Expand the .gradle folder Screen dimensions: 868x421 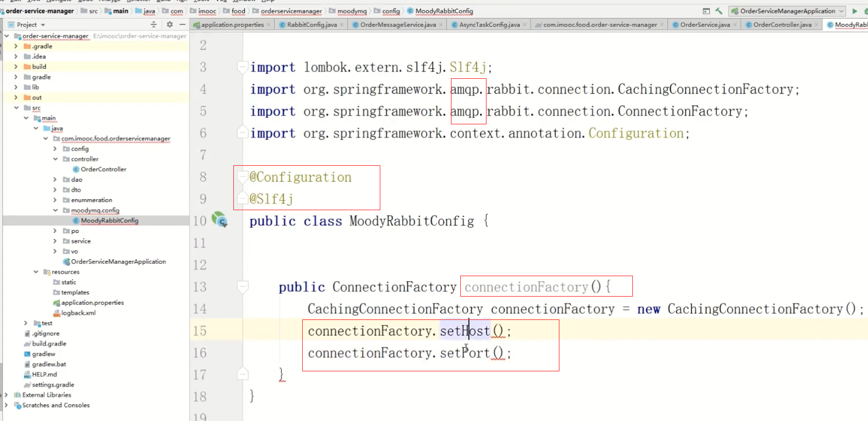coord(16,46)
